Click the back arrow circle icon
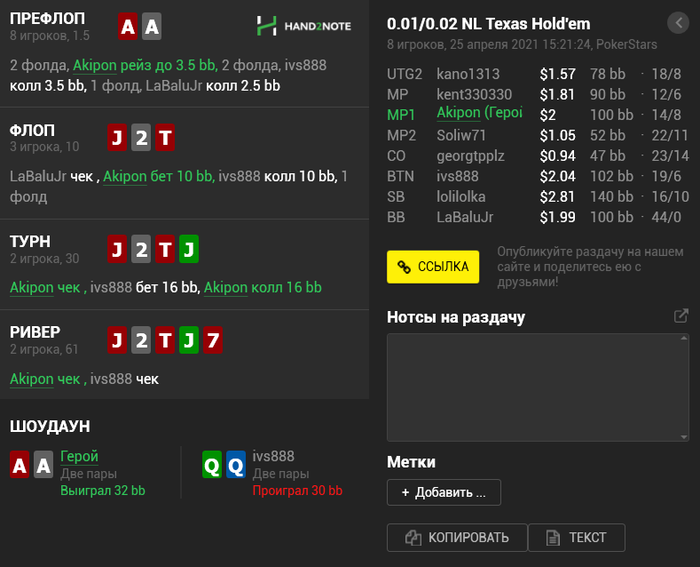The image size is (700, 567). pos(678,22)
